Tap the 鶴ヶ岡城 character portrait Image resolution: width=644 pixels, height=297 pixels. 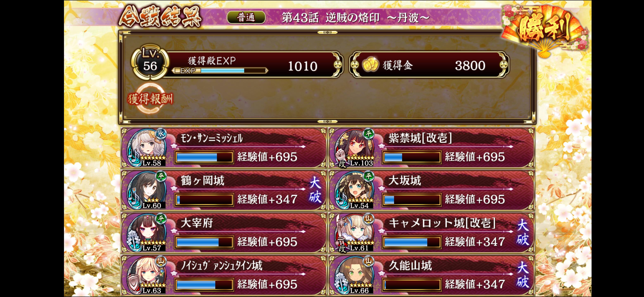[x=147, y=190]
